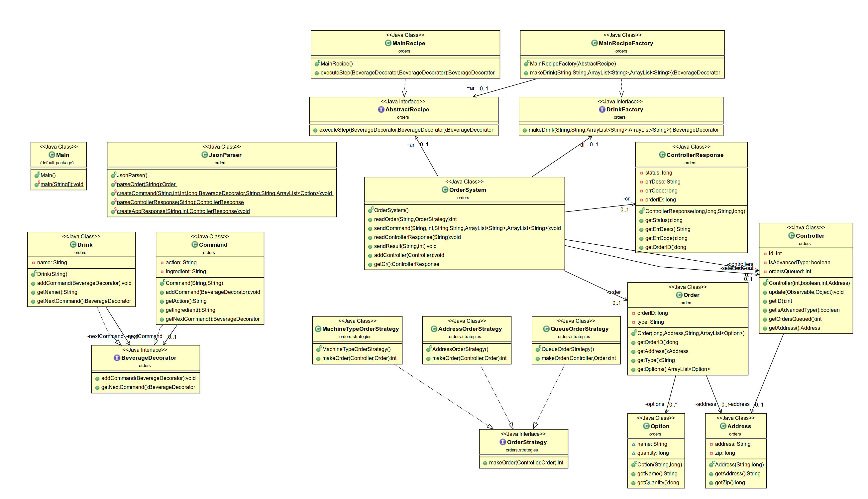The width and height of the screenshot is (868, 499).
Task: Select getOrdersQueued():int method
Action: click(795, 319)
